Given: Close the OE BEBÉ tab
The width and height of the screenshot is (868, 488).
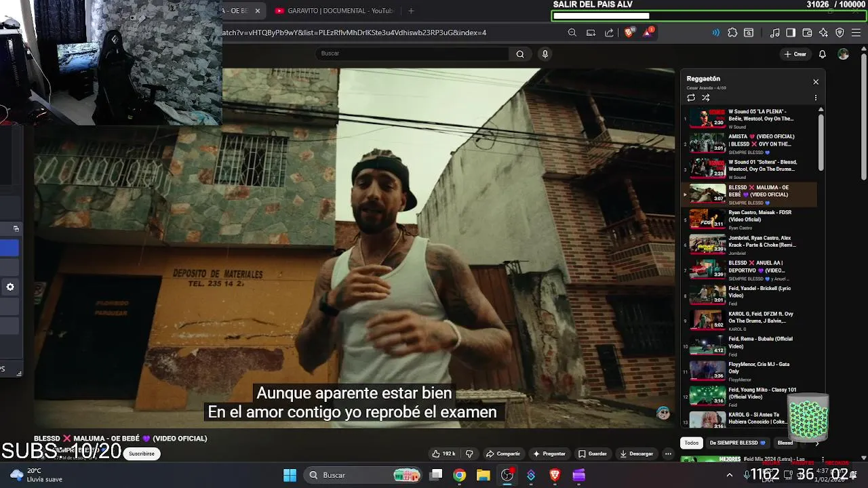Looking at the screenshot, I should [x=258, y=11].
